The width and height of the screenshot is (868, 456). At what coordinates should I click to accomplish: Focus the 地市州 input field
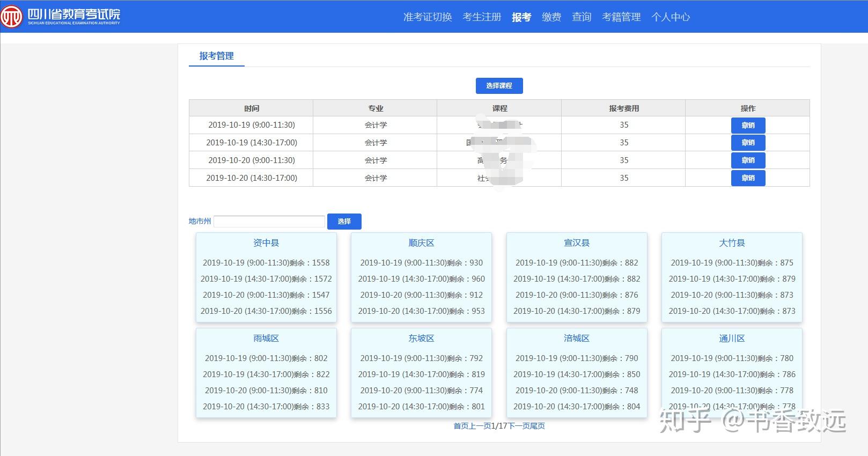click(269, 222)
